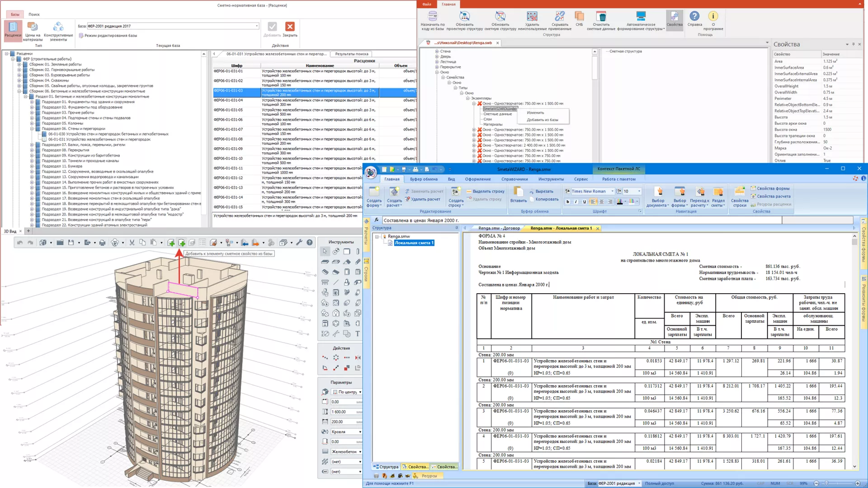Expand Сборник 01. Земляные работы node
Screen dimensions: 868x488
(19, 64)
